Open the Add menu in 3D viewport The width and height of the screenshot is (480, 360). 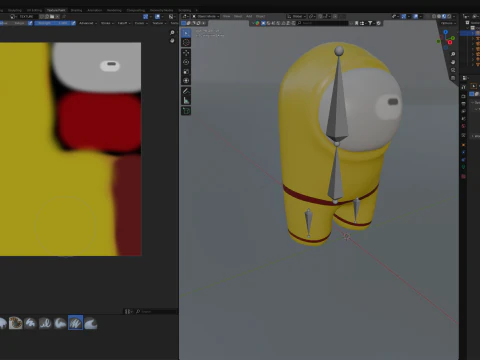pos(249,16)
